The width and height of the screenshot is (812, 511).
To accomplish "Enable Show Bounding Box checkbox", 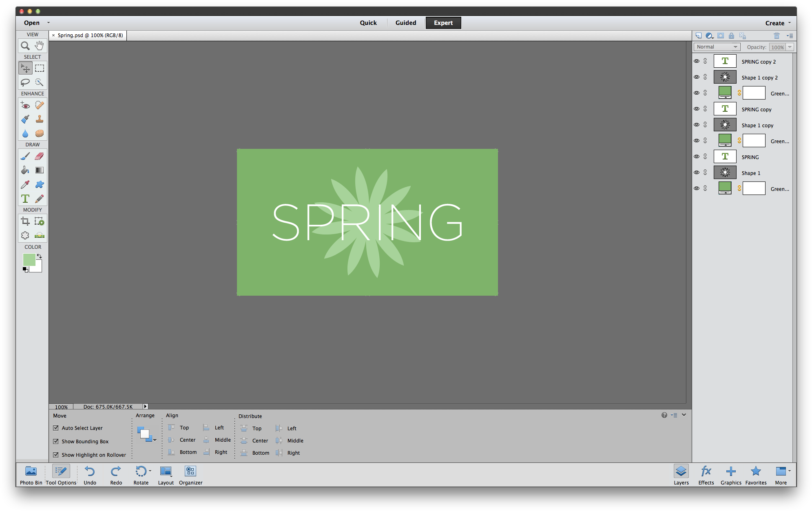I will [x=55, y=441].
